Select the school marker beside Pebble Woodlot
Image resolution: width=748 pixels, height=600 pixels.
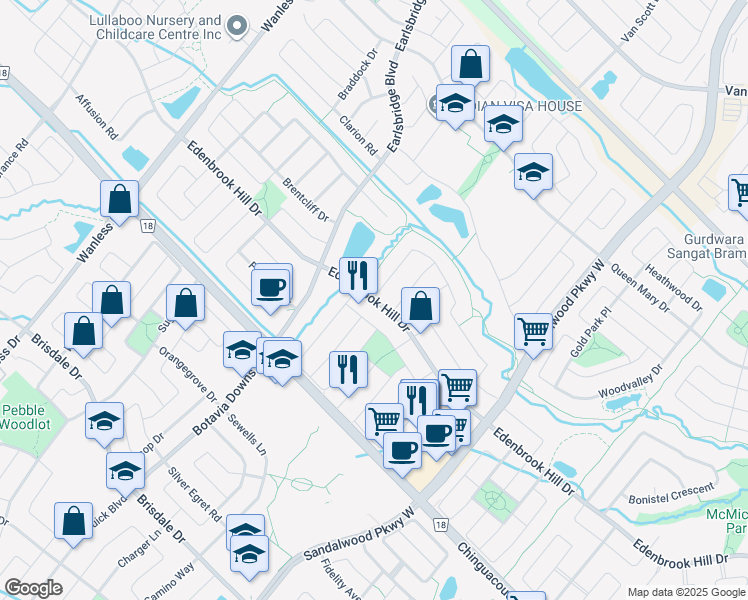tap(105, 422)
